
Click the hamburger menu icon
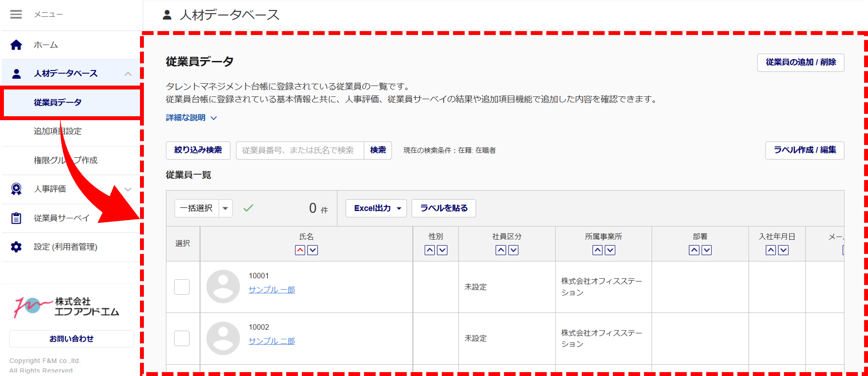16,14
